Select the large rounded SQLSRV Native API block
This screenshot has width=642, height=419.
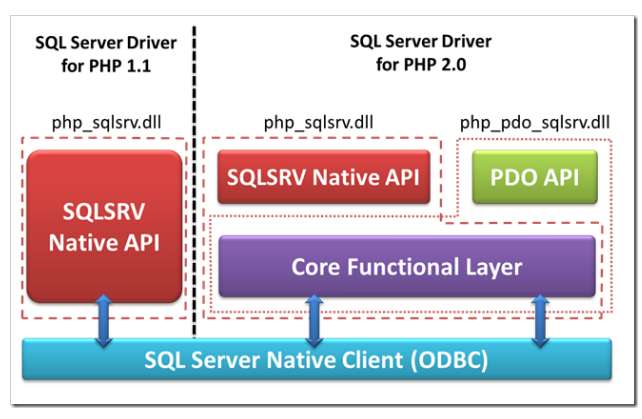104,226
